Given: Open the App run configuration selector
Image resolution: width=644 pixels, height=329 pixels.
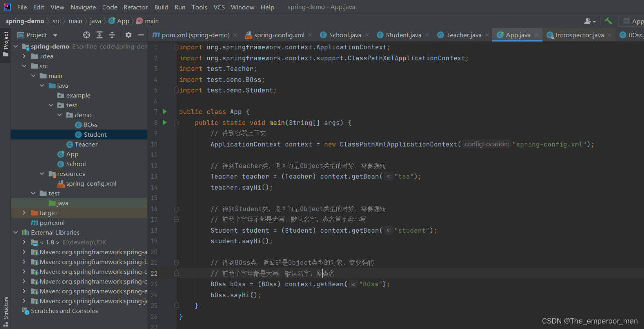Looking at the screenshot, I should (632, 21).
